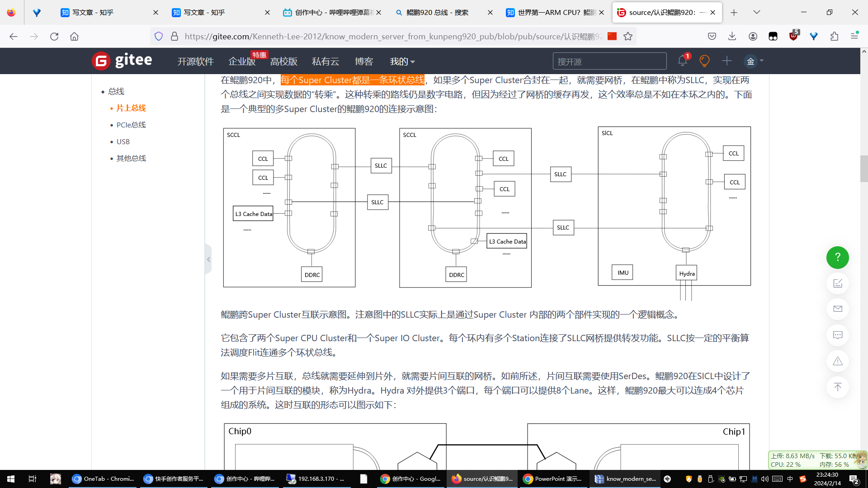Click the 博客 menu item
The image size is (868, 488).
pos(364,61)
